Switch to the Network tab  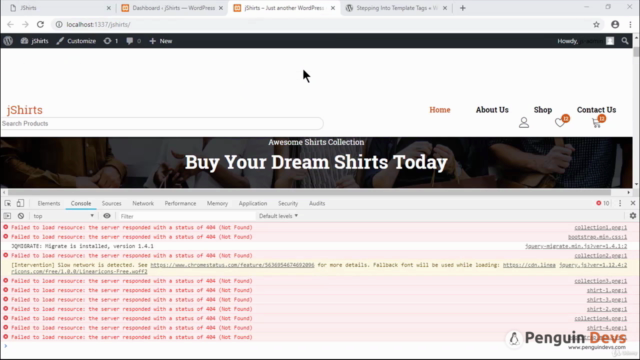pyautogui.click(x=143, y=203)
